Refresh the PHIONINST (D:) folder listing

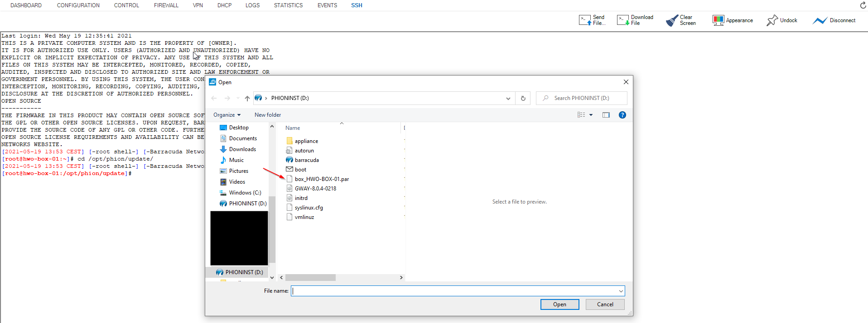(x=523, y=98)
